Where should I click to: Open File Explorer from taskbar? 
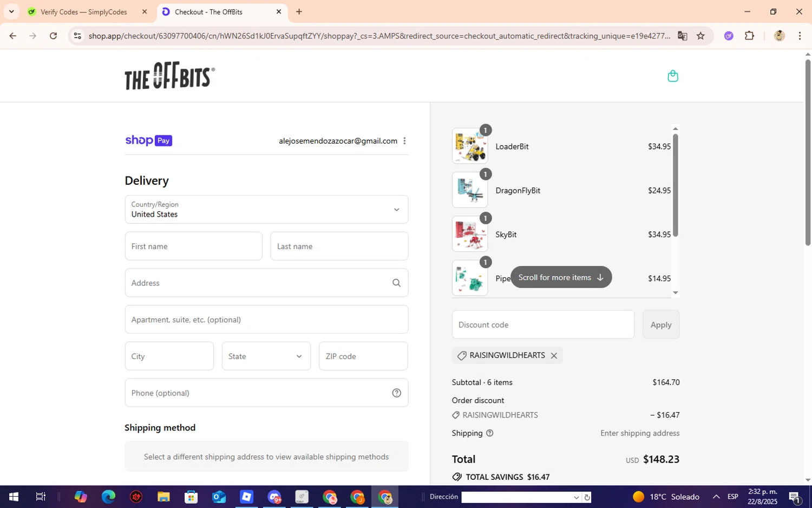pos(163,497)
